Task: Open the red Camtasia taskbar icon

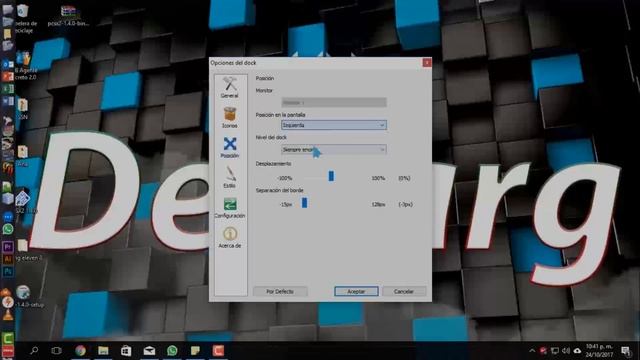Action: coord(218,350)
